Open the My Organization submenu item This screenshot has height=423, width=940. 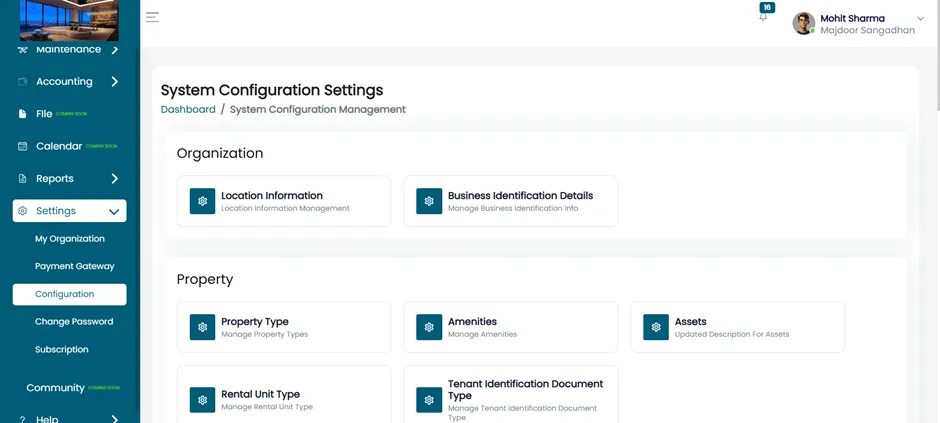point(70,238)
